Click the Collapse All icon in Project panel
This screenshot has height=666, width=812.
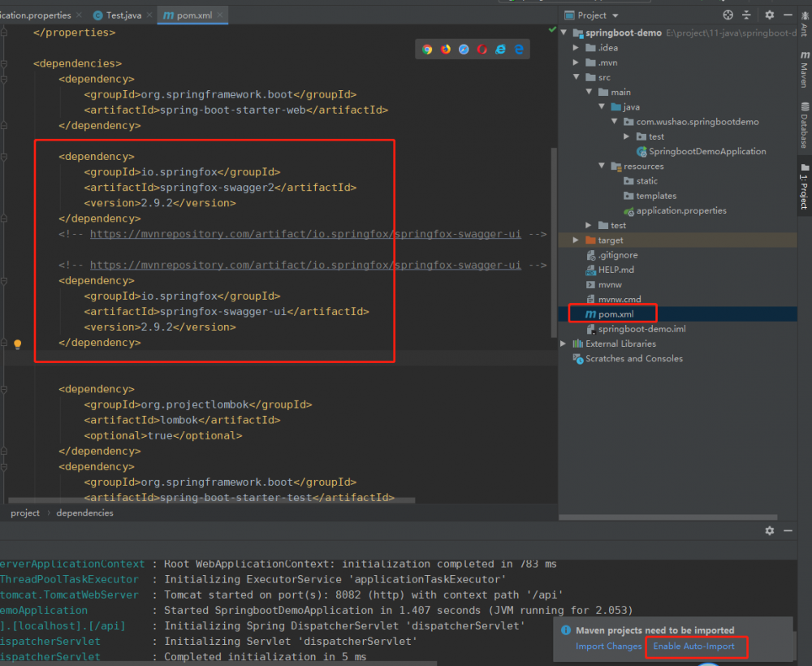pyautogui.click(x=747, y=15)
